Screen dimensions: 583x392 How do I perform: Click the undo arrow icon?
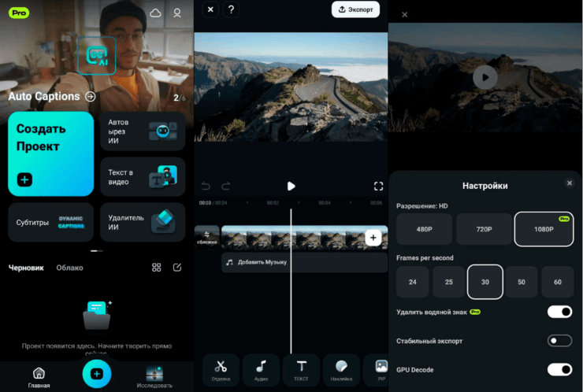[206, 187]
